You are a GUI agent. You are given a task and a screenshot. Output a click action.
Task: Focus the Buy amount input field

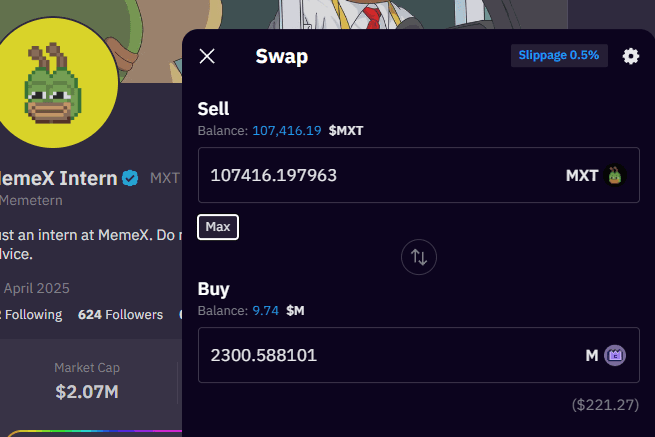click(x=380, y=355)
